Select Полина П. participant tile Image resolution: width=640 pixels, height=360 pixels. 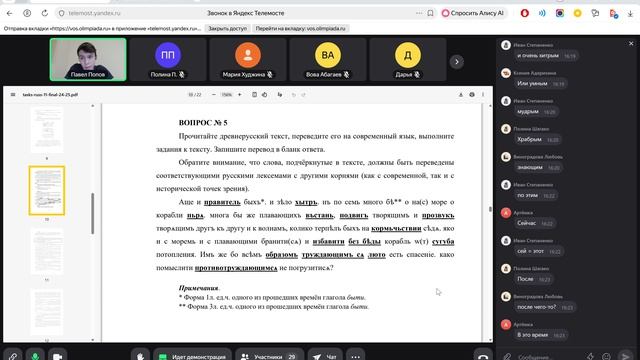point(168,60)
